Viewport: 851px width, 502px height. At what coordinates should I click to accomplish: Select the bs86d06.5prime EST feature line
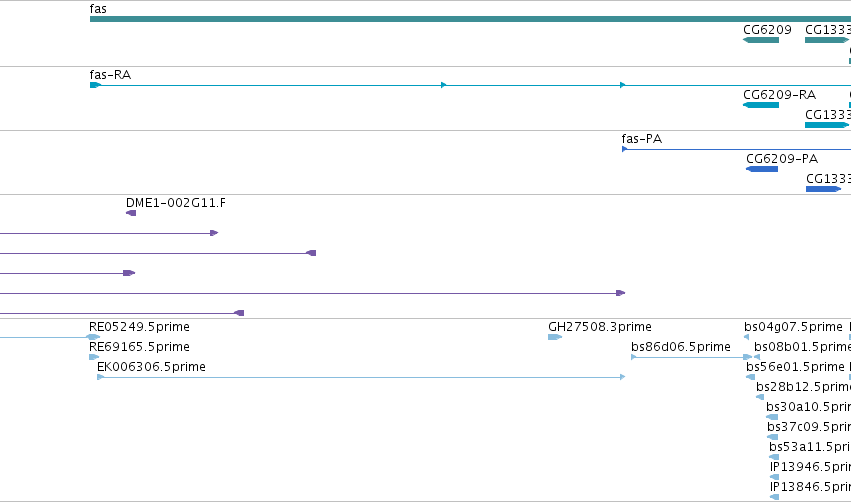pyautogui.click(x=692, y=357)
